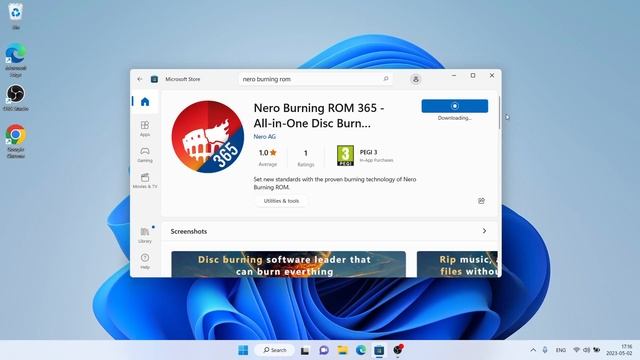Click the PEGI 3 rating badge
Image resolution: width=640 pixels, height=360 pixels.
click(345, 156)
